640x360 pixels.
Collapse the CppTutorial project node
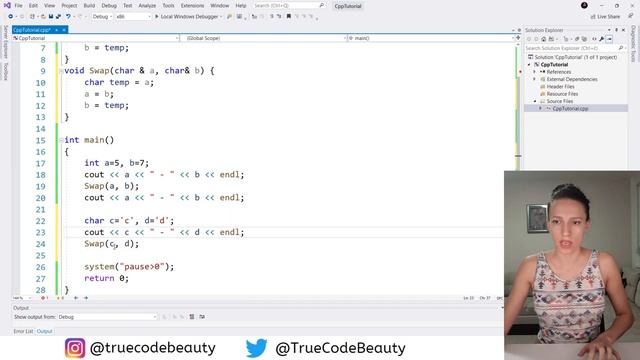(x=530, y=64)
